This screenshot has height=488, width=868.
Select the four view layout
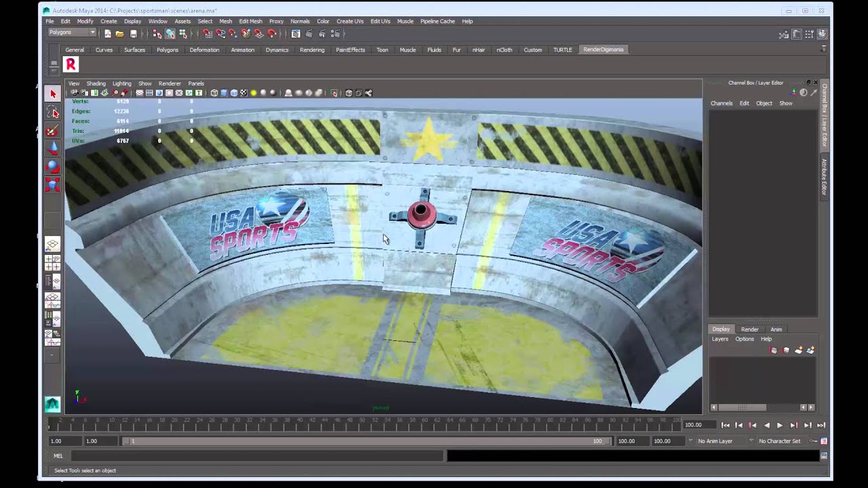pyautogui.click(x=52, y=262)
